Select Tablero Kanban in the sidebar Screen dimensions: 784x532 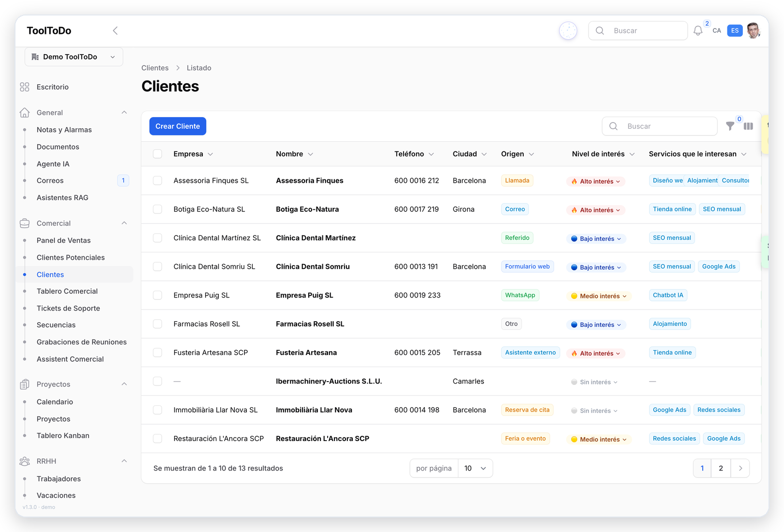click(x=63, y=436)
